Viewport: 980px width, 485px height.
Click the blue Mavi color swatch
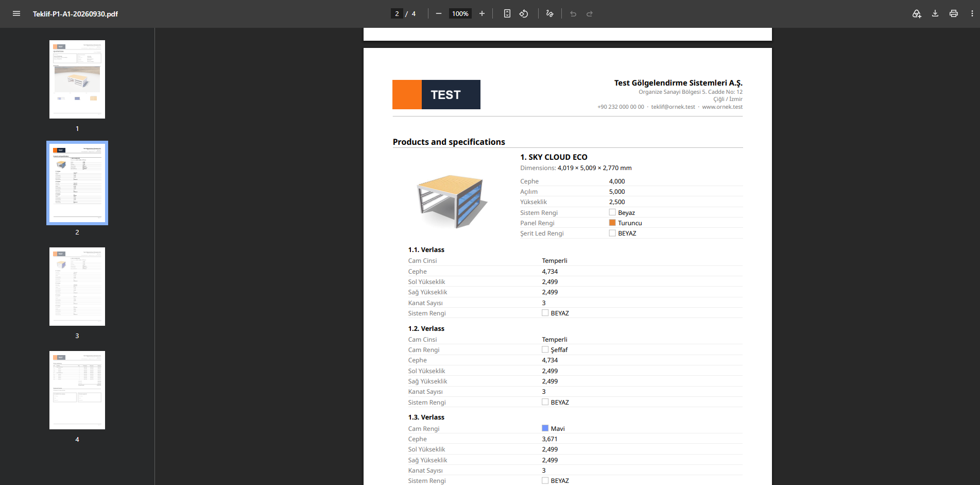click(x=545, y=428)
